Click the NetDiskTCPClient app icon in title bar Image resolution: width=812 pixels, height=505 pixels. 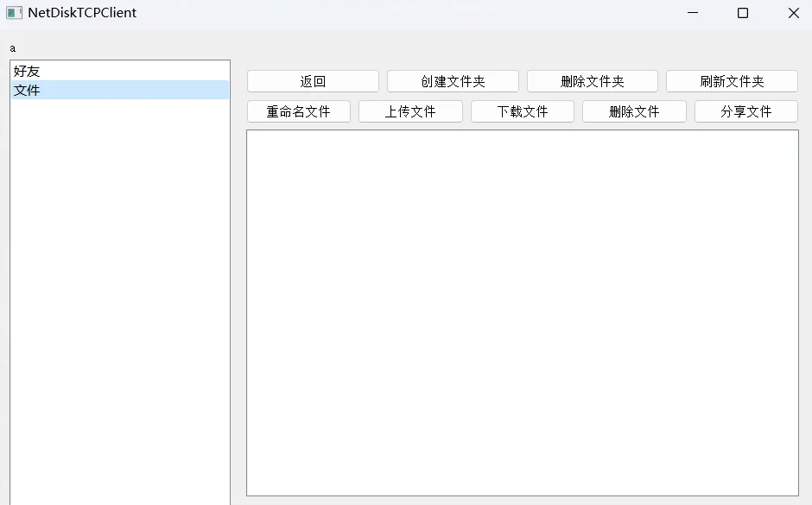coord(14,13)
